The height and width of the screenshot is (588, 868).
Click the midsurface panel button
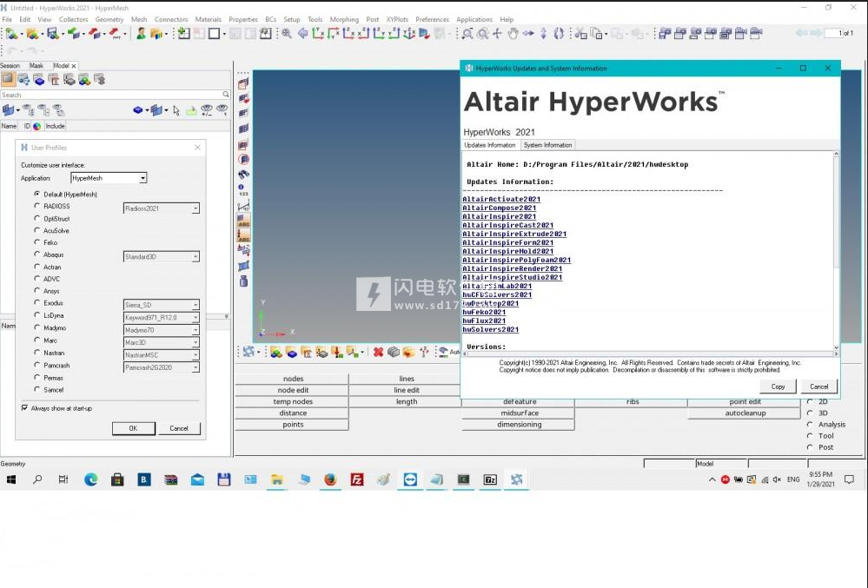519,413
